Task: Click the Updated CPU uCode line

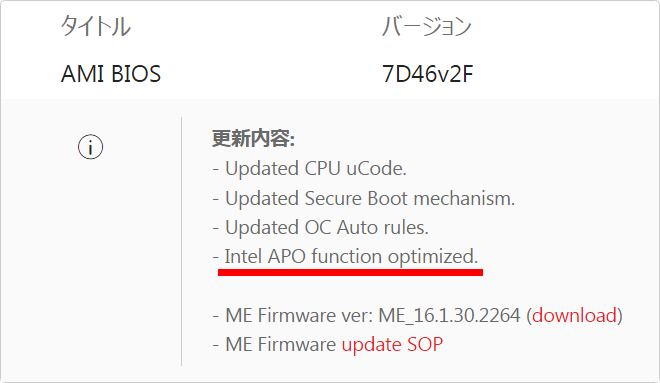Action: pos(309,168)
